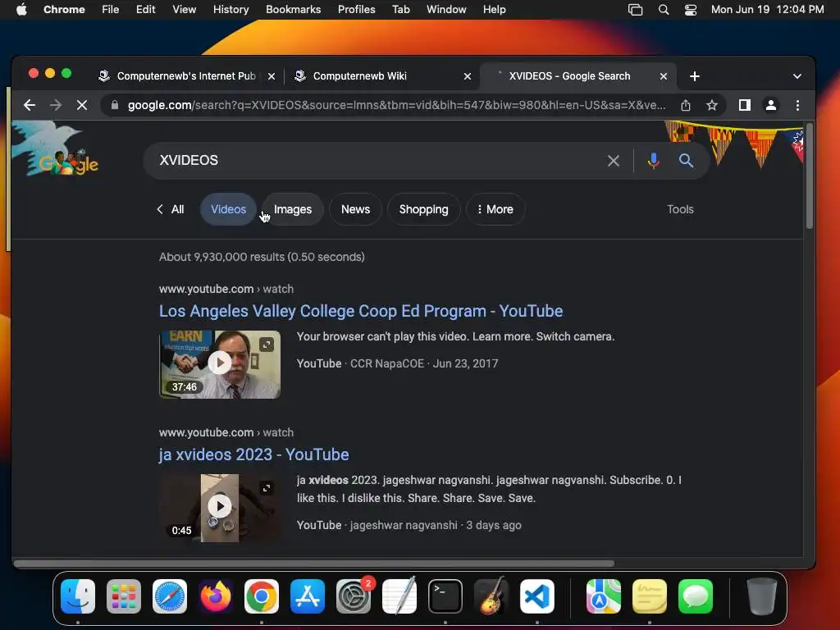This screenshot has width=840, height=630.
Task: Open Messages from the Dock
Action: pos(696,596)
